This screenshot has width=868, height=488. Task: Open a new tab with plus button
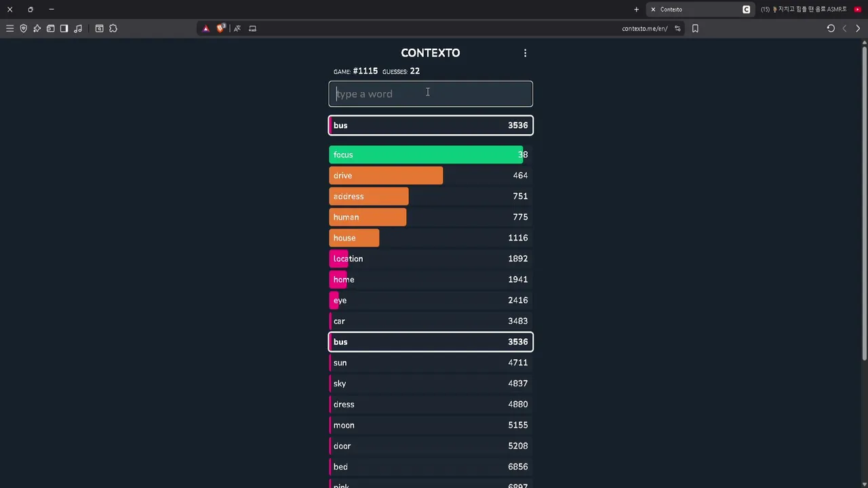636,9
